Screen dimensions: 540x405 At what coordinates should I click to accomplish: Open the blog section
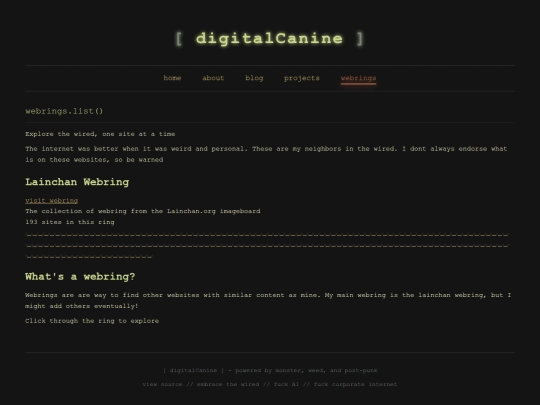(x=254, y=78)
